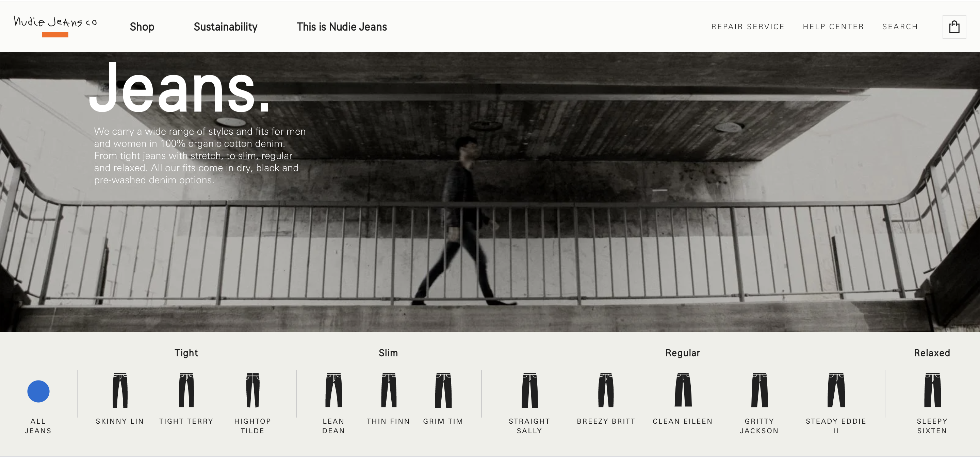Click the Nudie Jeans co logo

click(55, 26)
